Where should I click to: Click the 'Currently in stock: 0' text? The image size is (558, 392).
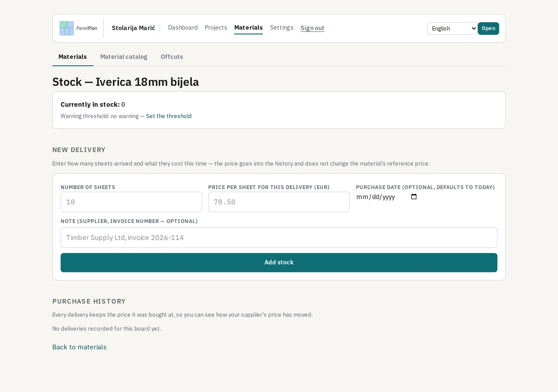pos(93,105)
